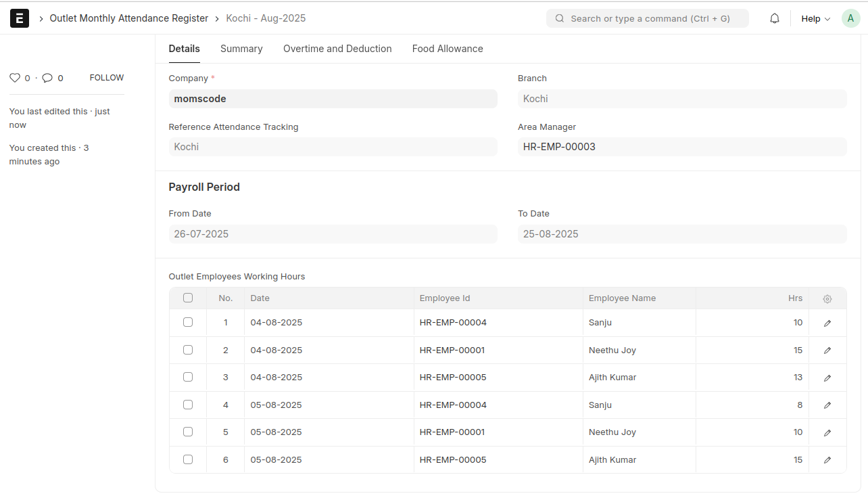
Task: Switch to the Summary tab
Action: tap(241, 49)
